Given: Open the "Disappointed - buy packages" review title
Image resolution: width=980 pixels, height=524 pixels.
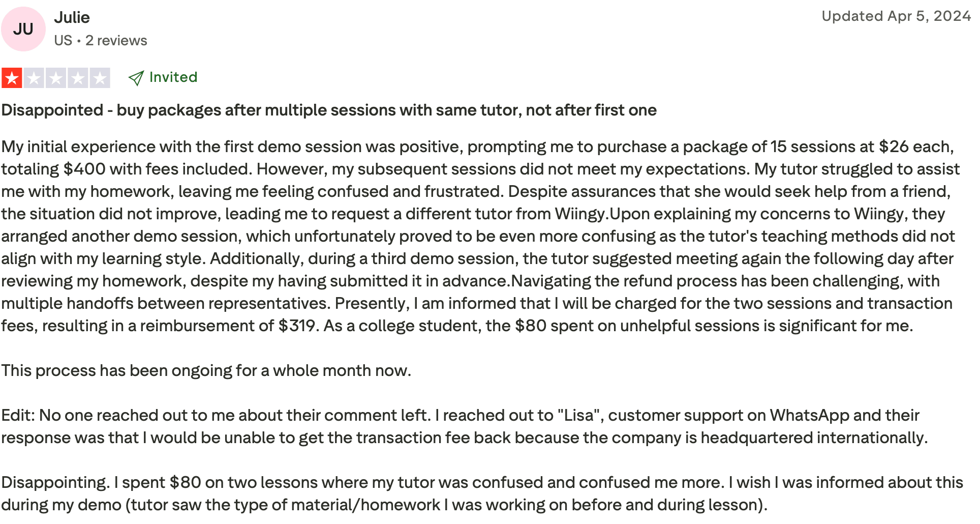Looking at the screenshot, I should click(328, 110).
